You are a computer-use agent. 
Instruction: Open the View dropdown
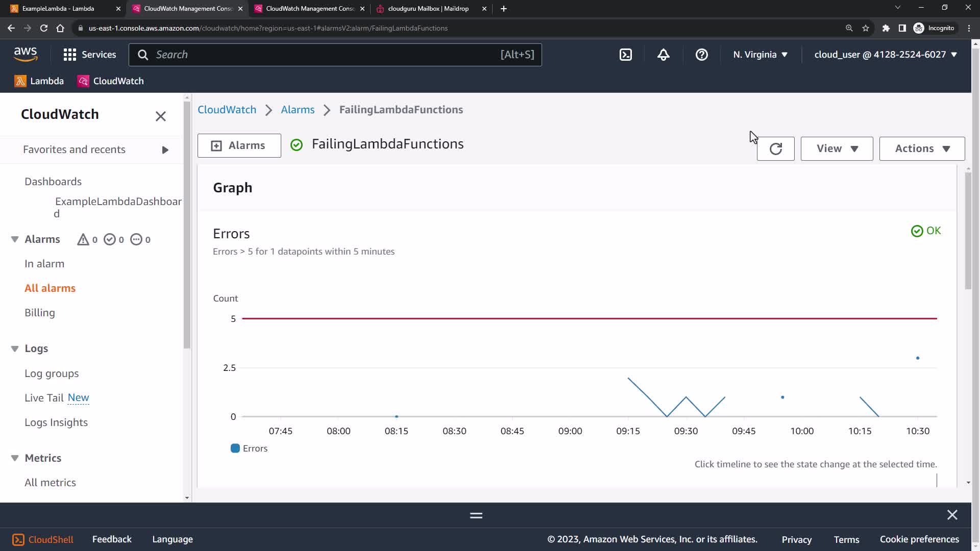pyautogui.click(x=837, y=148)
